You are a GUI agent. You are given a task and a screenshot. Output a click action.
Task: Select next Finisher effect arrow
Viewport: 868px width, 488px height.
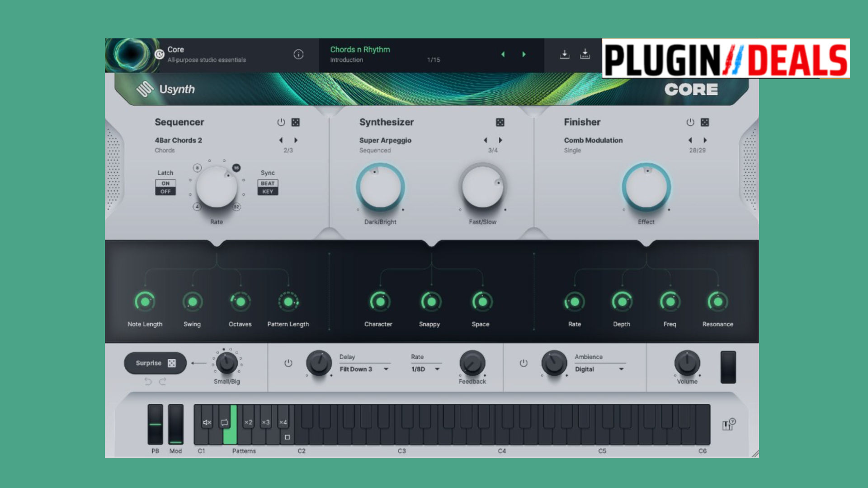705,141
